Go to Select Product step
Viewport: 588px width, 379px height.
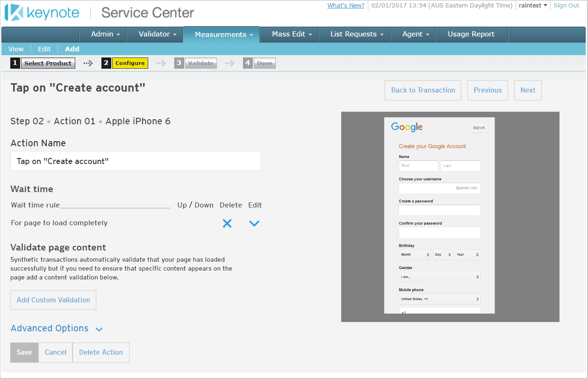pyautogui.click(x=48, y=63)
